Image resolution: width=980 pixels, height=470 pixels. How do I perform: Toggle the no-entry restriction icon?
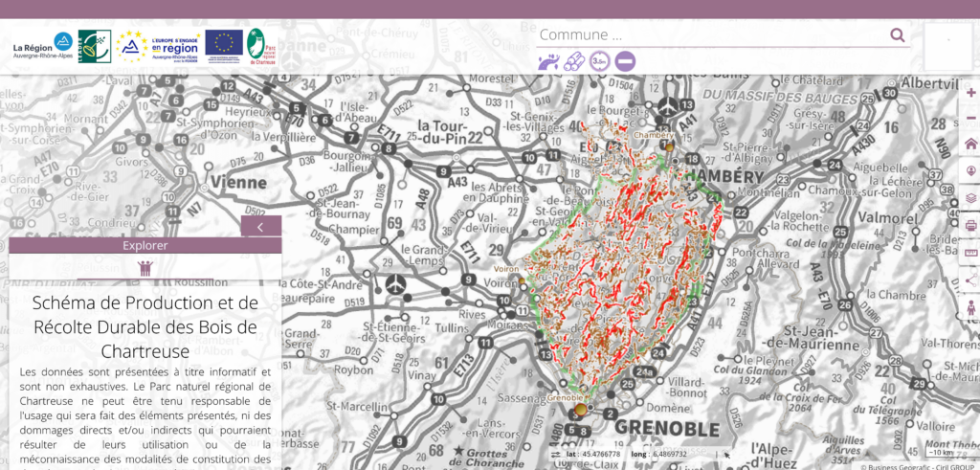click(x=625, y=62)
